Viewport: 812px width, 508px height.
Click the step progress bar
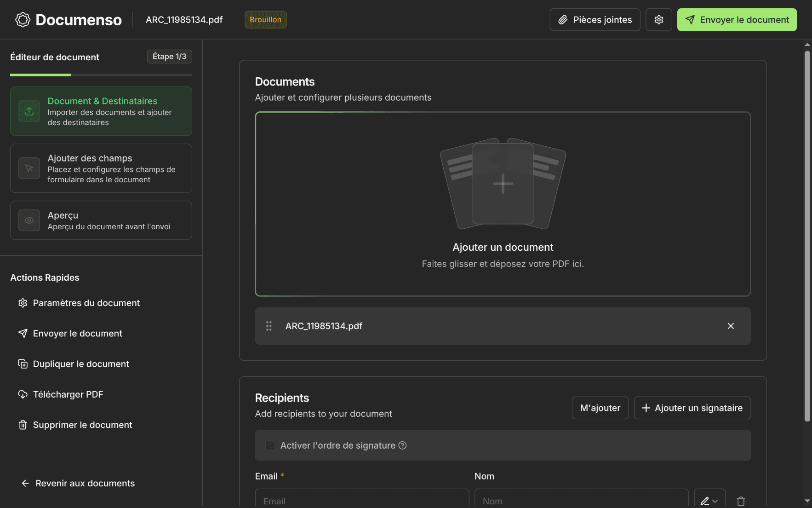coord(101,75)
